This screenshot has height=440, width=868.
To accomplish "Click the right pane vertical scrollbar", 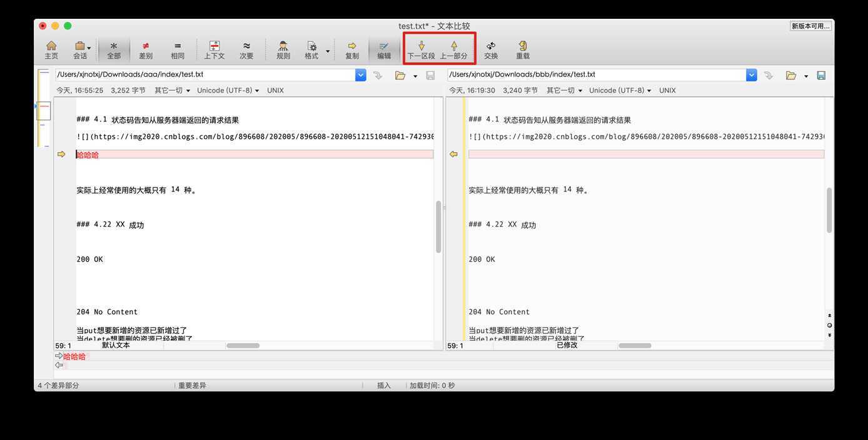I will 829,210.
